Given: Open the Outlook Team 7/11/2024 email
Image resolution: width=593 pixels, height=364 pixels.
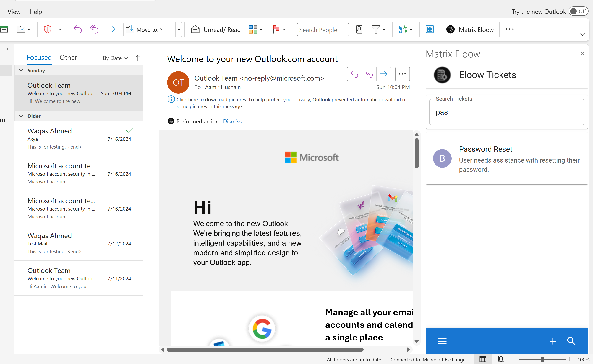Looking at the screenshot, I should pyautogui.click(x=79, y=278).
